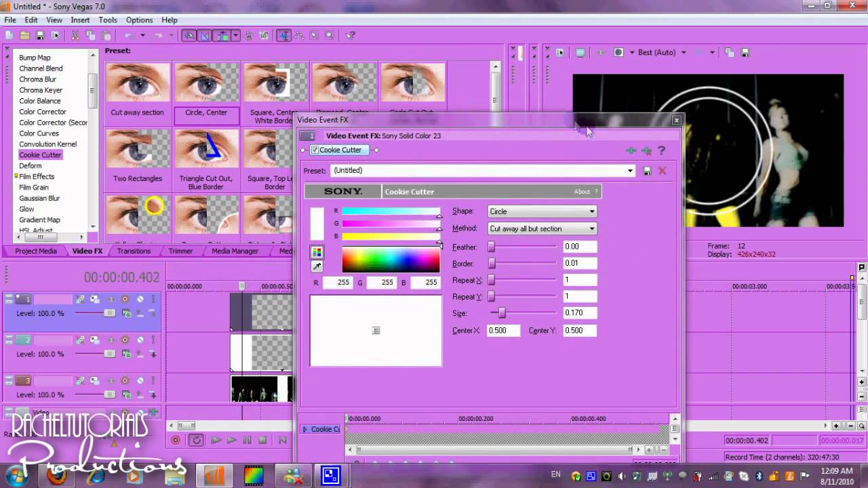Open the Best (Auto) preview quality dropdown
This screenshot has width=868, height=488.
[683, 52]
